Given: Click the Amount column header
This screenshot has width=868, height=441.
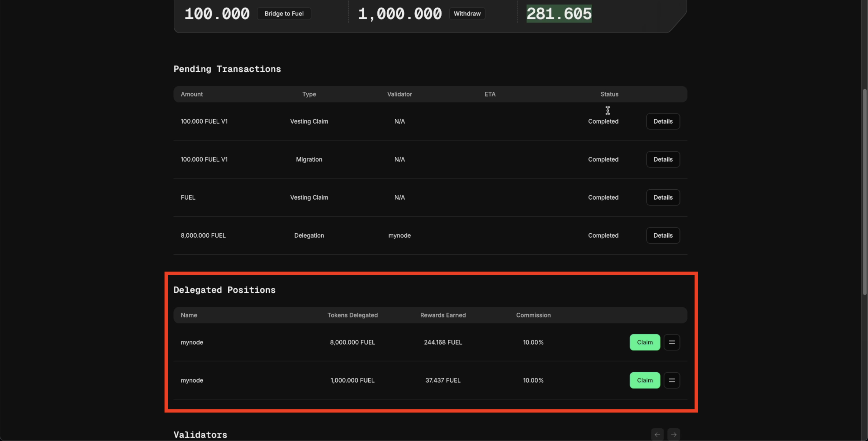Looking at the screenshot, I should [x=192, y=94].
